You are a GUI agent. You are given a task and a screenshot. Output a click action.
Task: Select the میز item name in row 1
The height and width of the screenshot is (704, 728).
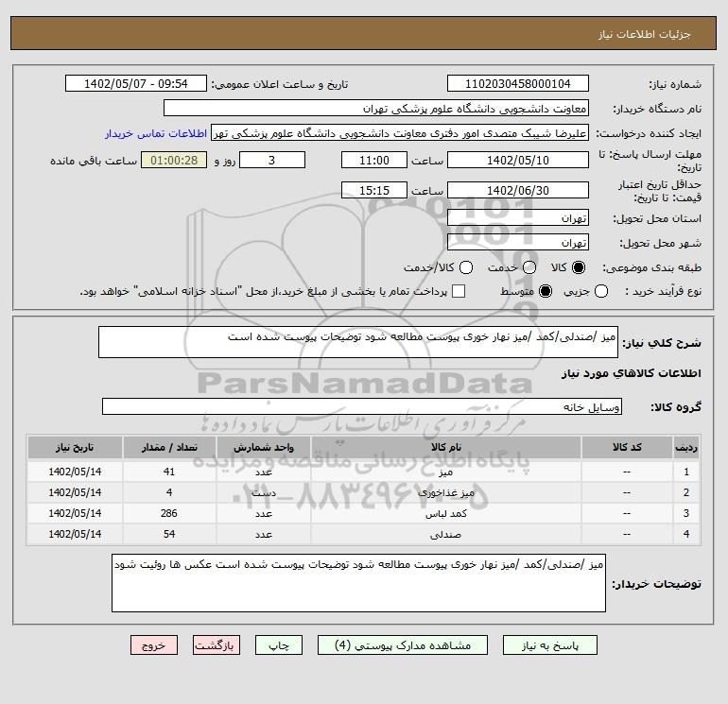(445, 472)
